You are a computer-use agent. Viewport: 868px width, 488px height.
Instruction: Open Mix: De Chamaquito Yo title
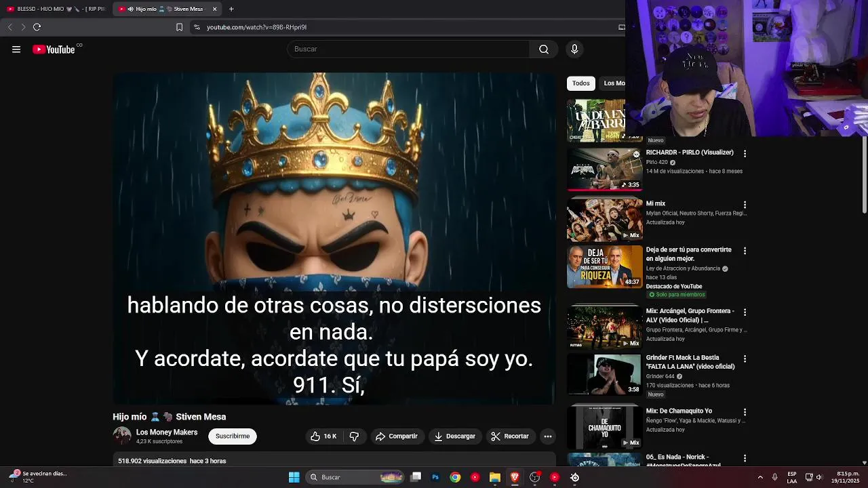(679, 411)
